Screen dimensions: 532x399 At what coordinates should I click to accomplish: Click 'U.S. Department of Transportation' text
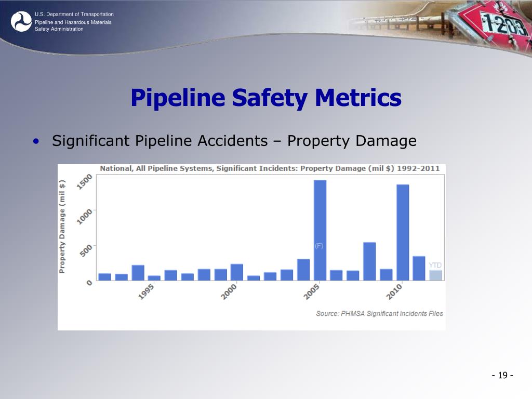point(74,14)
